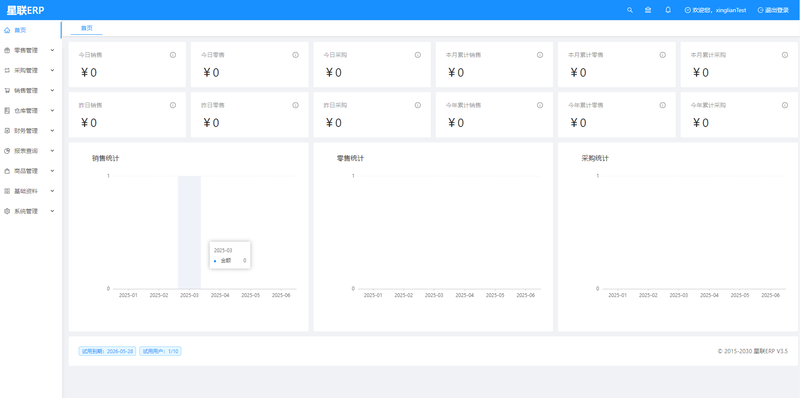The width and height of the screenshot is (800, 398).
Task: Click the info icon on the 今年累计采购 card
Action: coord(785,105)
